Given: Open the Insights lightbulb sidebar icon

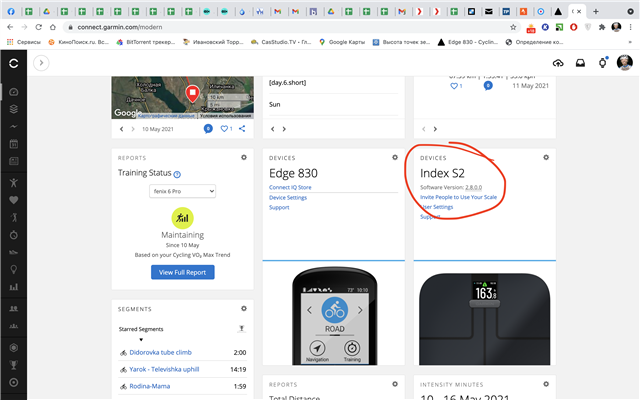Looking at the screenshot, I should click(13, 269).
